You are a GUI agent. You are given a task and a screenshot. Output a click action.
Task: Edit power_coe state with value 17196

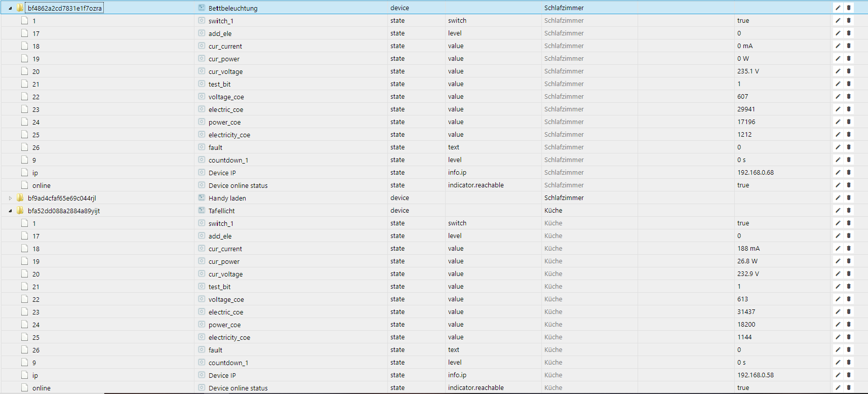[838, 122]
